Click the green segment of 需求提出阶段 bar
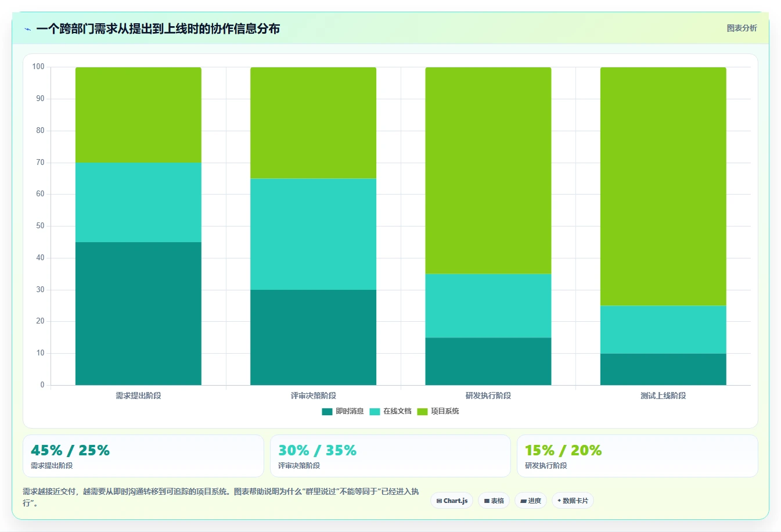Viewport: 781px width, 532px height. coord(138,115)
